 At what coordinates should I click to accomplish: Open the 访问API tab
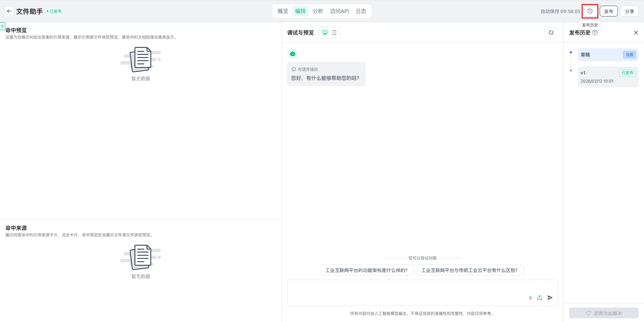[x=339, y=11]
